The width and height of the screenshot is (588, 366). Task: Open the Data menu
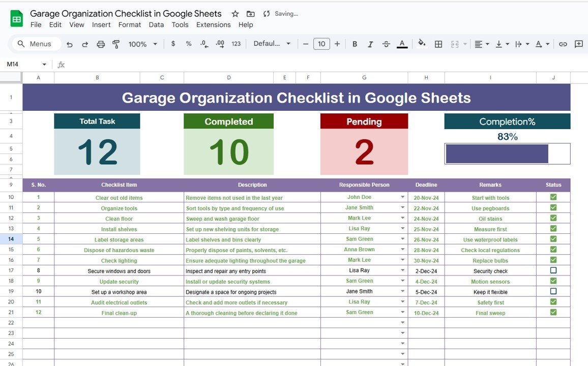click(156, 25)
